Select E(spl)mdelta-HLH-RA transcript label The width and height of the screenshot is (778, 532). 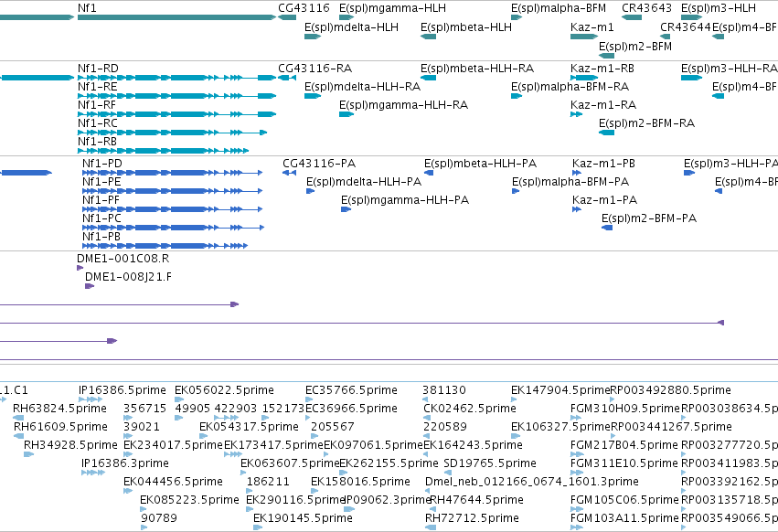tap(362, 87)
